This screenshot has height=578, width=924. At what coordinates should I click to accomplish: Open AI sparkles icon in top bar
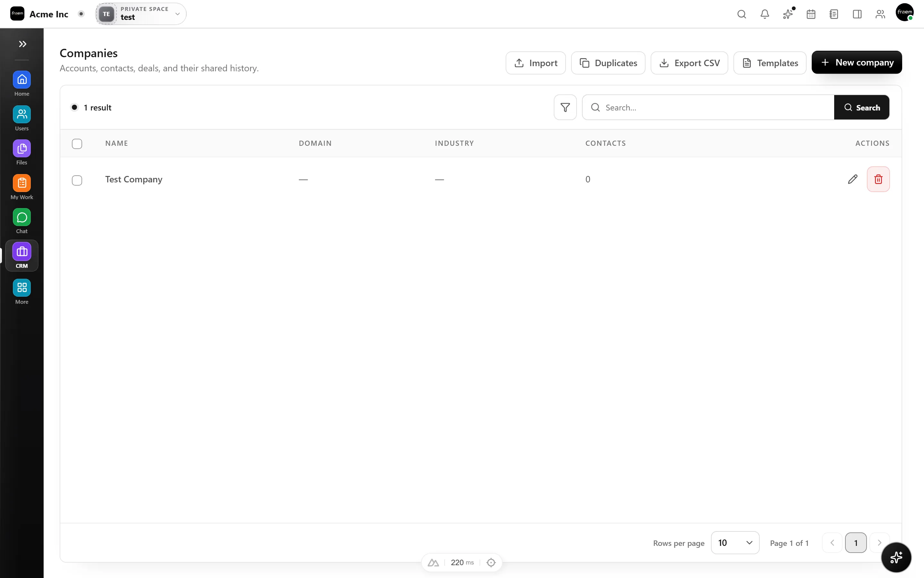coord(788,14)
